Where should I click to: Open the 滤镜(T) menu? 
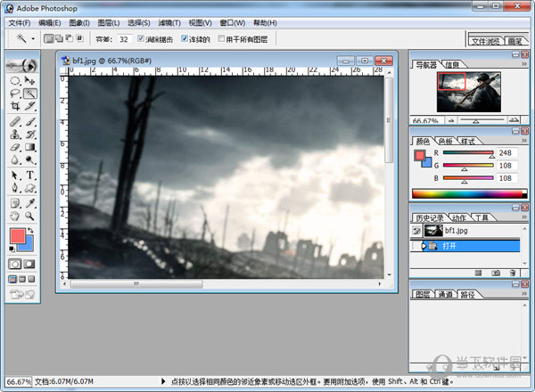(x=169, y=23)
